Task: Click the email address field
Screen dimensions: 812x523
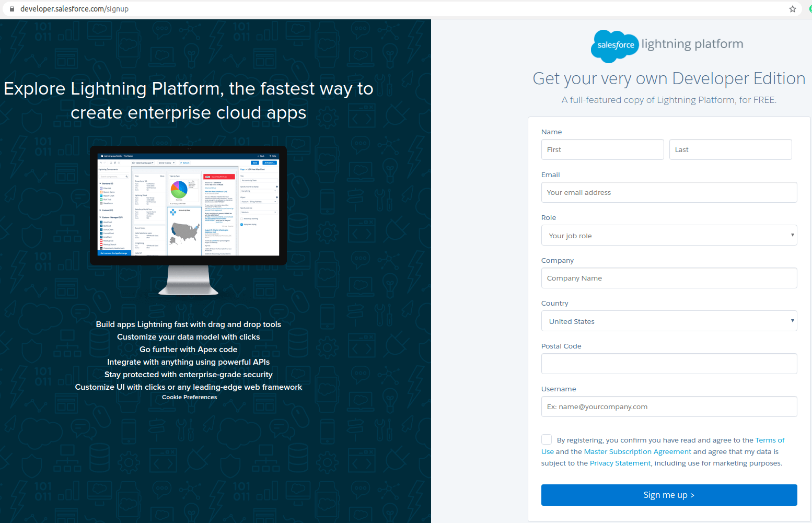Action: tap(669, 192)
